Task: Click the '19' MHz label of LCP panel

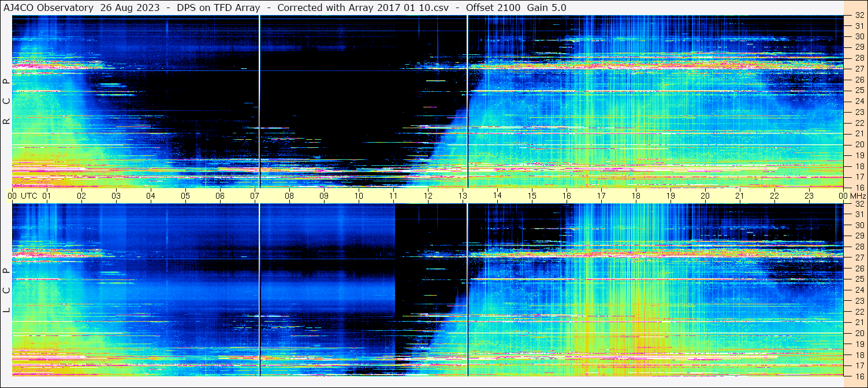Action: tap(859, 344)
